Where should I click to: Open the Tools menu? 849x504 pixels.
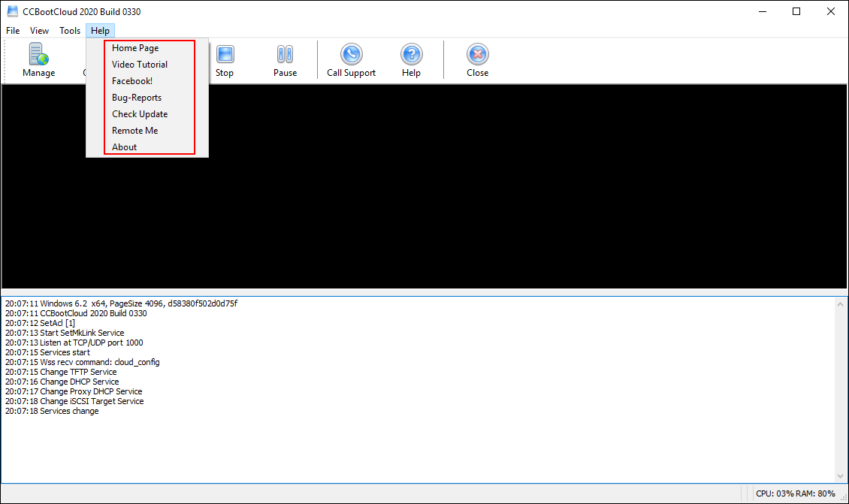[70, 31]
